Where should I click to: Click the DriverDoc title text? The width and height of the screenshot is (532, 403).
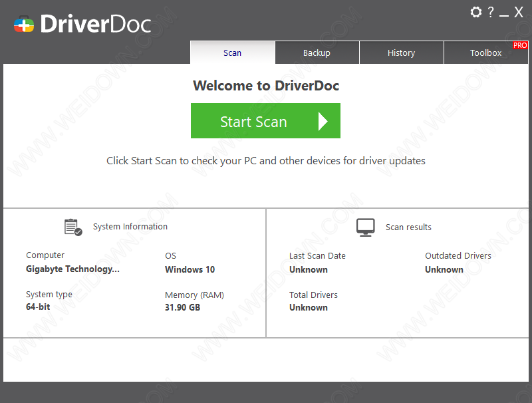tap(96, 24)
